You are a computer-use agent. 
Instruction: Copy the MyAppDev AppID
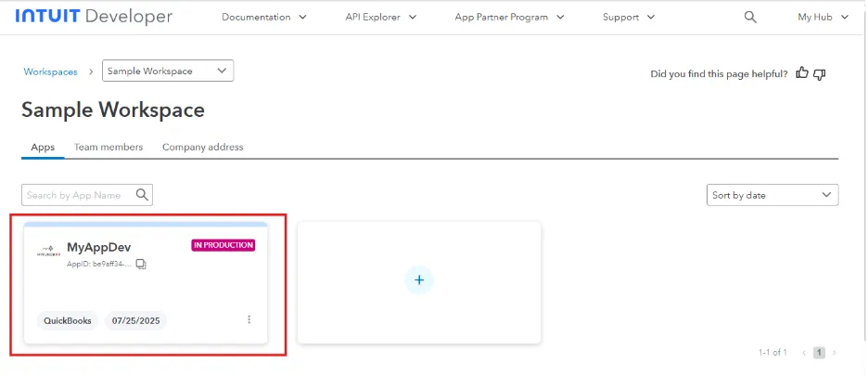tap(141, 264)
